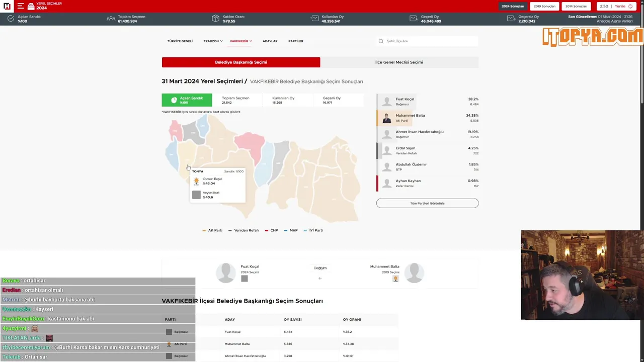Open the TÜRKİYE GENELİ tab

[x=180, y=41]
